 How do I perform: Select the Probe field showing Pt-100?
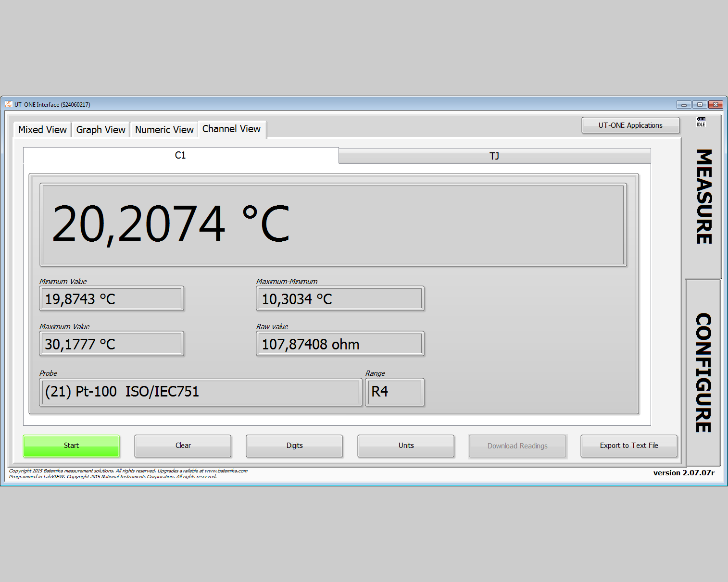[x=201, y=392]
